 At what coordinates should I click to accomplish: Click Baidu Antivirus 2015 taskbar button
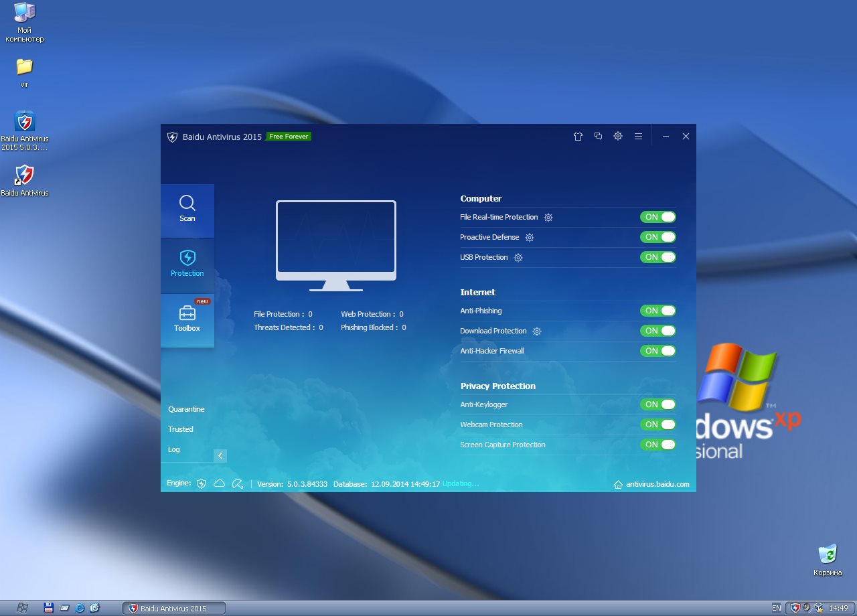174,608
